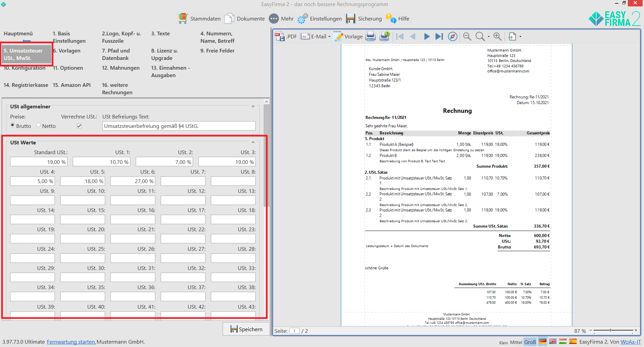The image size is (644, 347).
Task: Go to first page of preview
Action: (400, 36)
